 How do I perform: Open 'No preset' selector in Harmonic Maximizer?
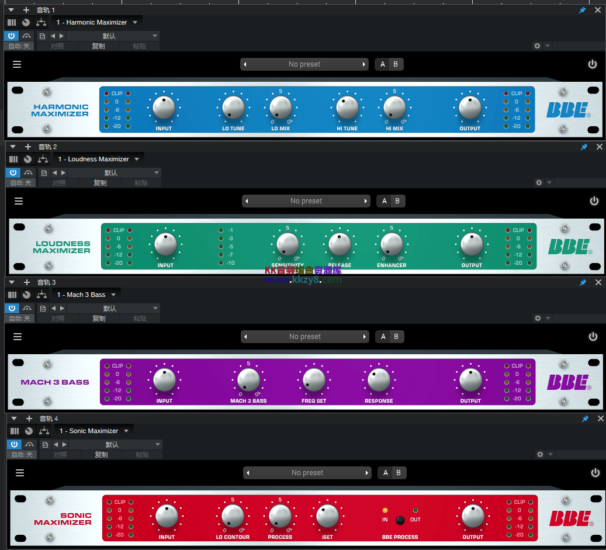click(x=304, y=64)
